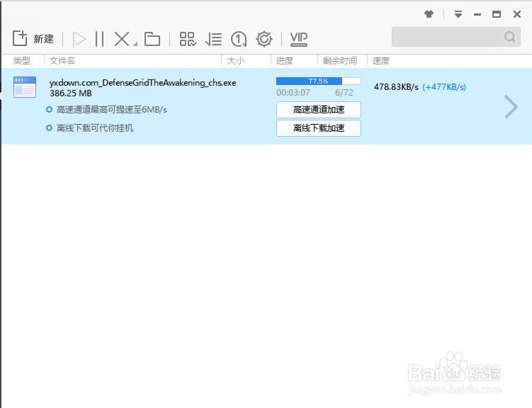This screenshot has width=532, height=408.
Task: Click the magnifier search icon
Action: (509, 37)
